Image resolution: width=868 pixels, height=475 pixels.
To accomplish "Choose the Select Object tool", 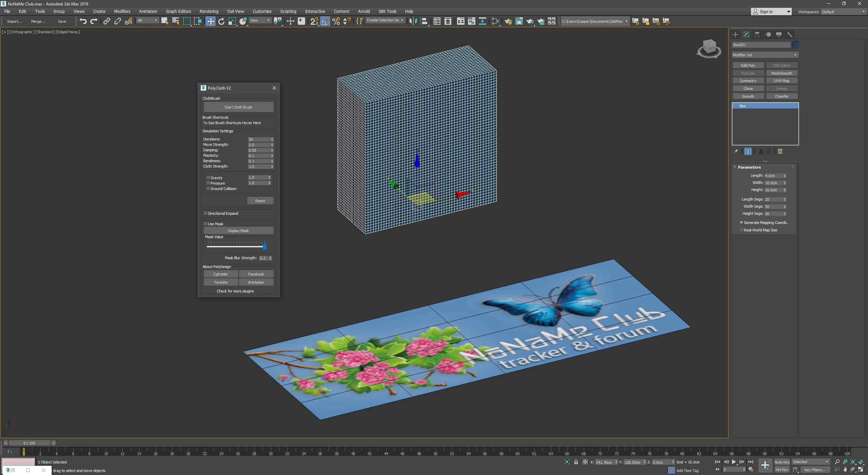I will coord(165,21).
